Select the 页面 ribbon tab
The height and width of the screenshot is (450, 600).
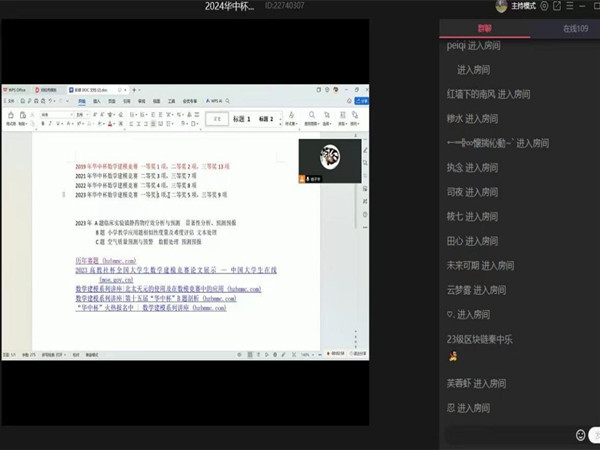[x=112, y=101]
